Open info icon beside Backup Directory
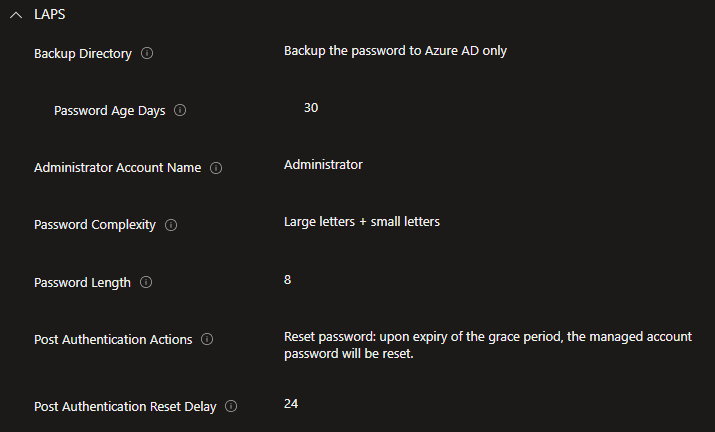 [x=147, y=53]
